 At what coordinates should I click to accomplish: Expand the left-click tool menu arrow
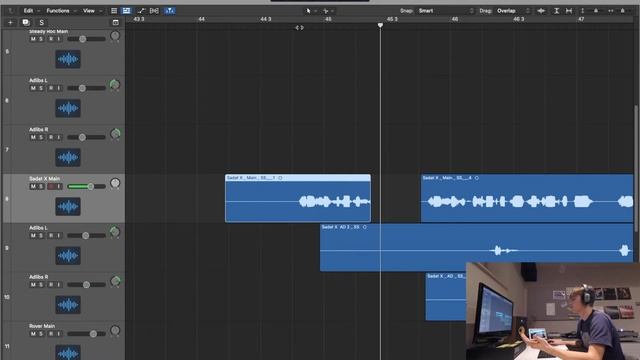click(x=316, y=11)
